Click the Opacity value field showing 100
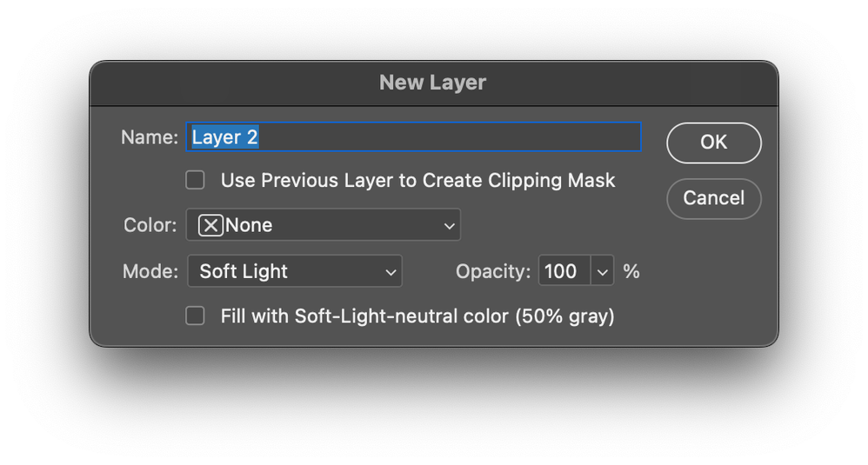The image size is (868, 465). [563, 271]
